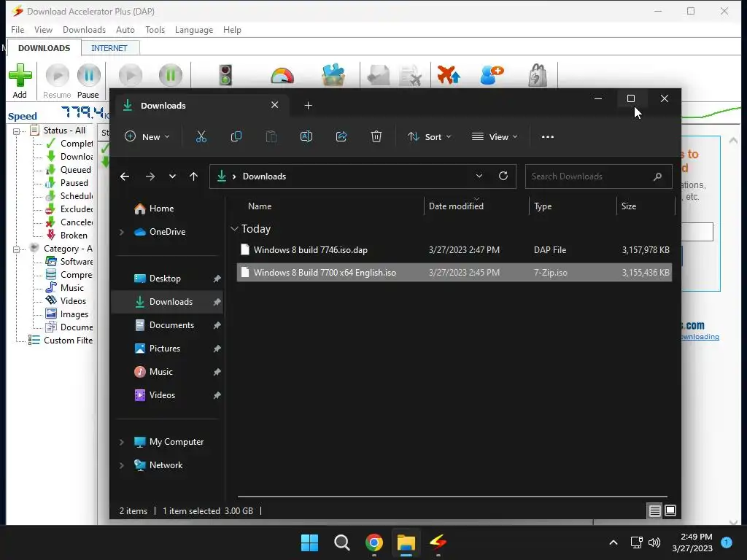Refresh the Downloads folder view
This screenshot has height=560, width=747.
[503, 176]
